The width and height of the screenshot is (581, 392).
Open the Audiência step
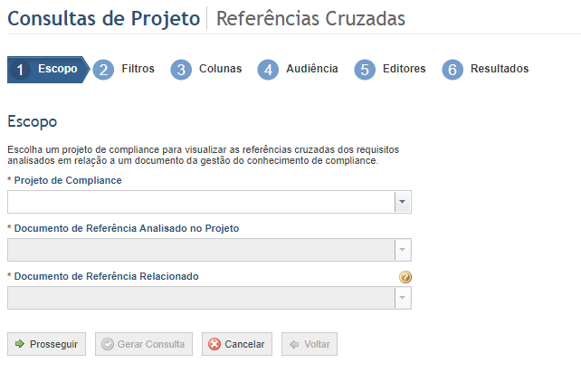point(312,69)
